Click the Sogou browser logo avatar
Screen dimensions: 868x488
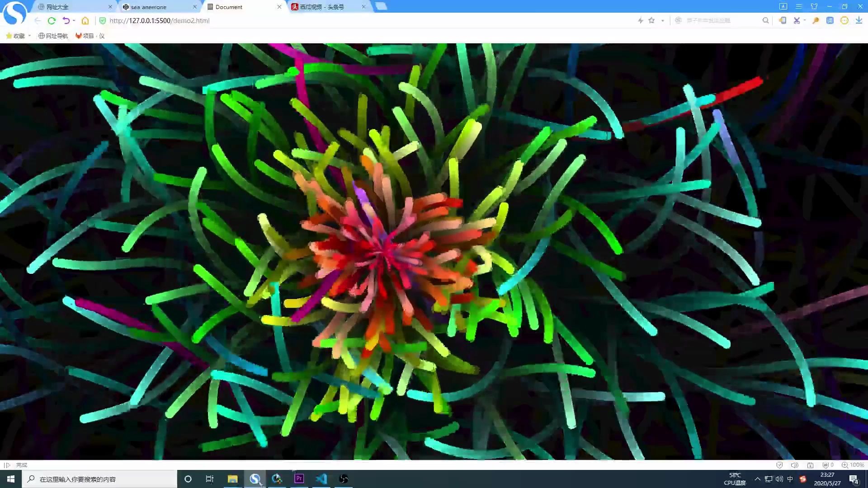tap(15, 13)
